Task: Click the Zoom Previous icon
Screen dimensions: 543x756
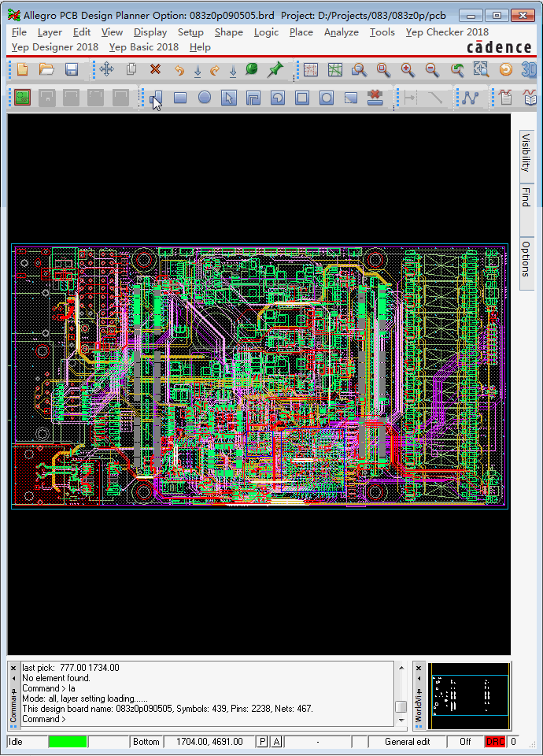Action: 456,70
